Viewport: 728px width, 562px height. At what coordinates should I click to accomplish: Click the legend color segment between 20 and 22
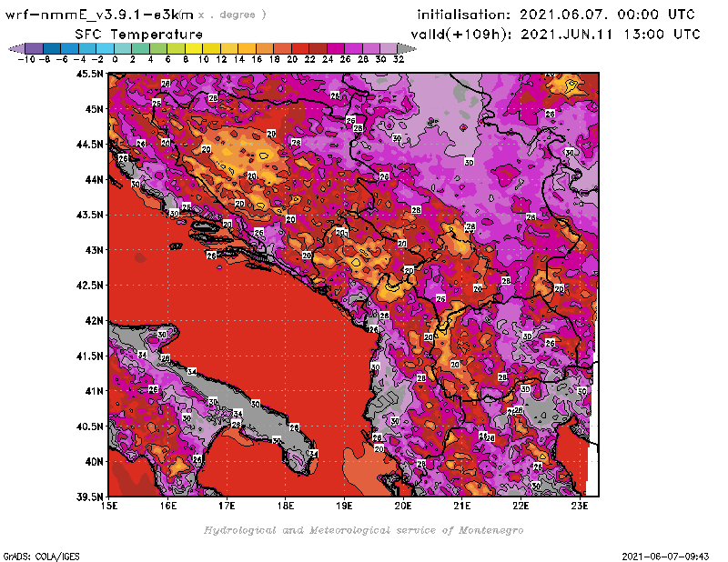pos(300,48)
